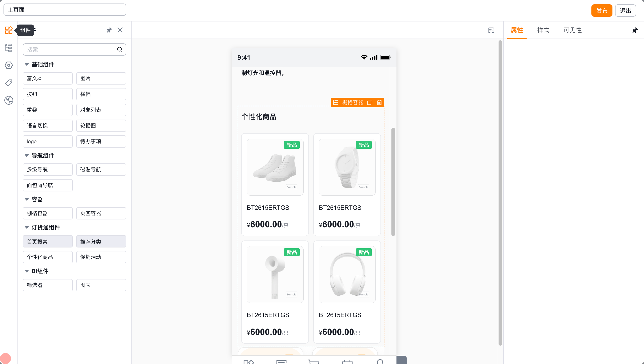Collapse the 订货通组件 section
This screenshot has width=644, height=364.
pos(27,227)
